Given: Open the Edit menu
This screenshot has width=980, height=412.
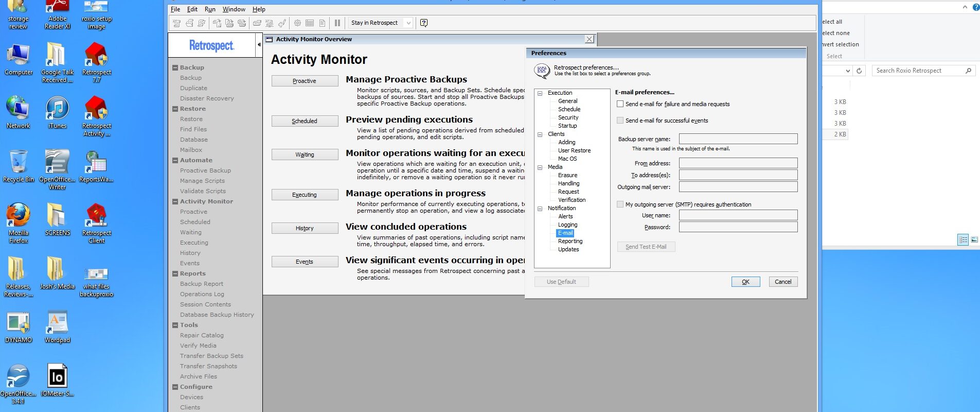Looking at the screenshot, I should point(192,9).
